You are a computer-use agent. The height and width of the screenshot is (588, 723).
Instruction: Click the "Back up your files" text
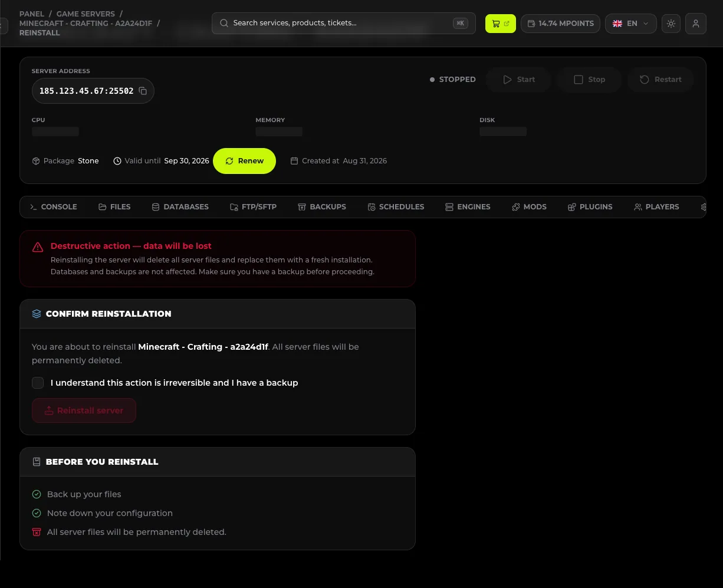[84, 494]
